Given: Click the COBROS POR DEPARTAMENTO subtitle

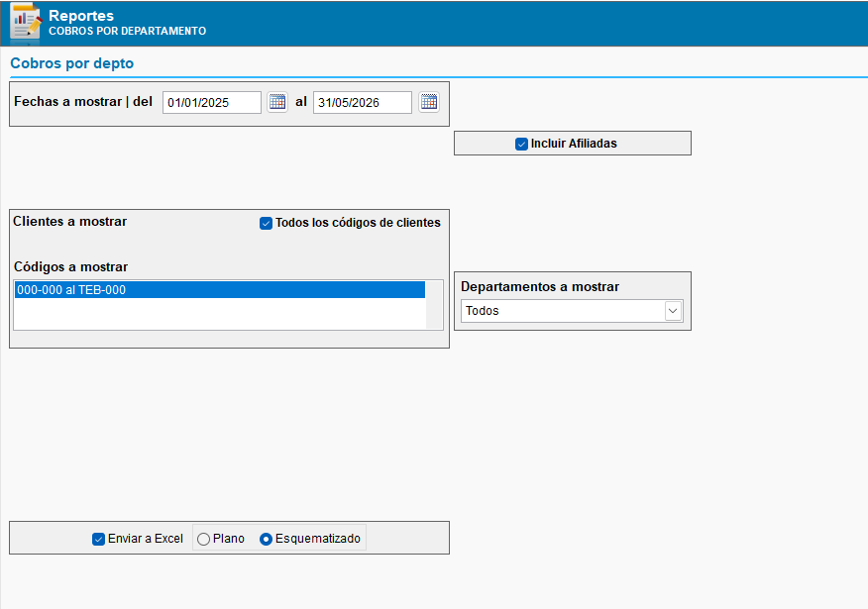Looking at the screenshot, I should [127, 31].
